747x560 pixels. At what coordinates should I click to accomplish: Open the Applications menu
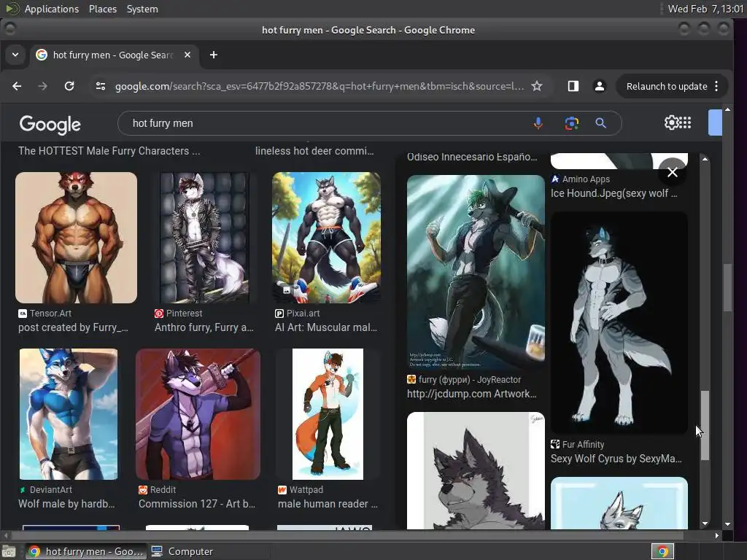tap(51, 9)
